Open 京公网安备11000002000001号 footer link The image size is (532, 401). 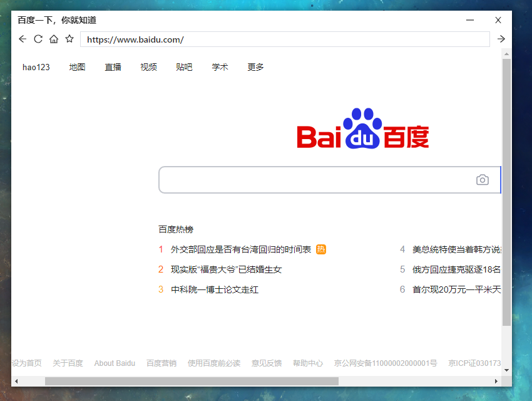[386, 363]
